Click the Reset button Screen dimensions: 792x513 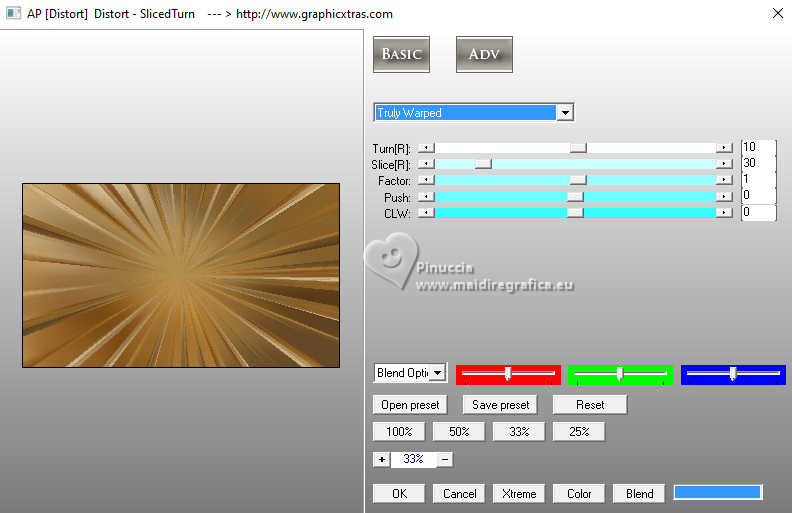[590, 405]
